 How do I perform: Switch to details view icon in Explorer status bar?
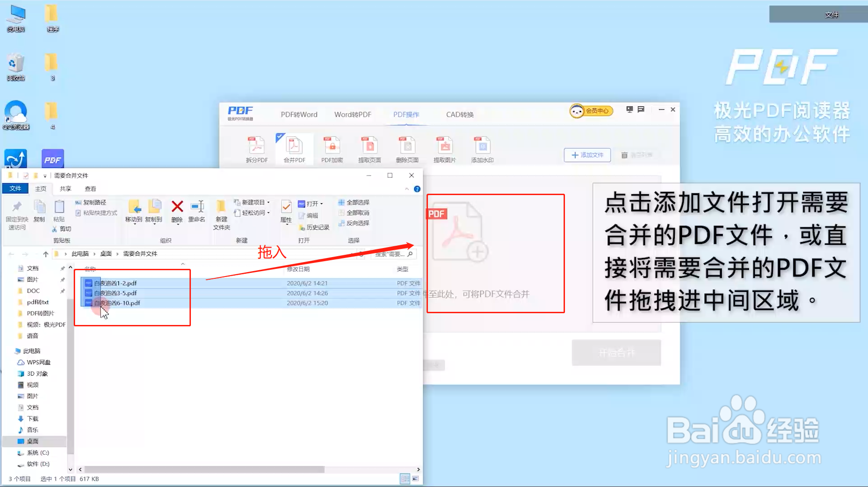[x=405, y=478]
